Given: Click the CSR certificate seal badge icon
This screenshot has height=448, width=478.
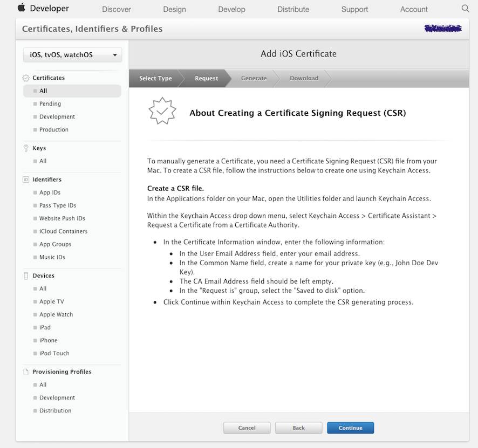Looking at the screenshot, I should pos(162,111).
